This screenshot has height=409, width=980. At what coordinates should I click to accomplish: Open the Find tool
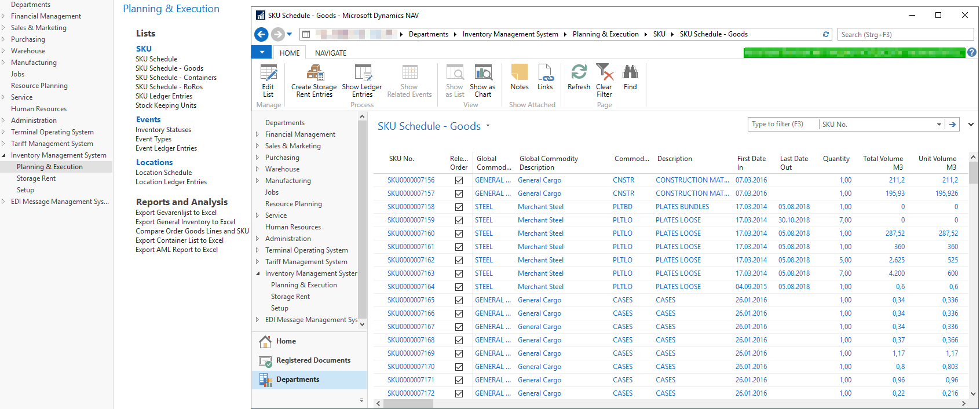pos(630,78)
